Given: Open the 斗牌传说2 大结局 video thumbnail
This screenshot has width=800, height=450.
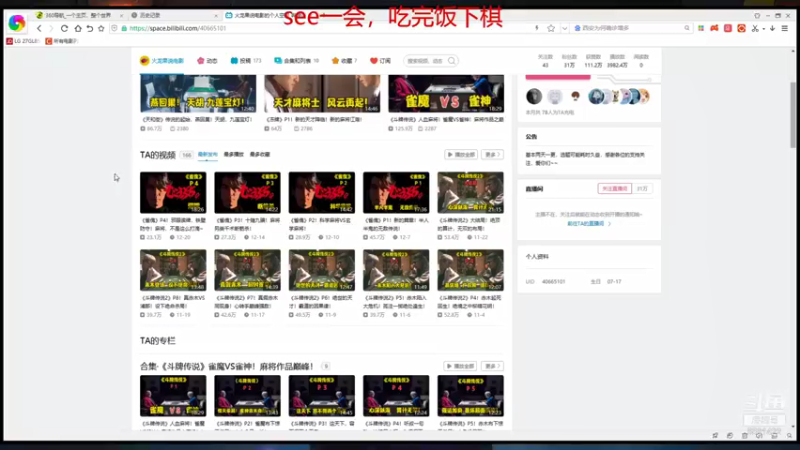Looking at the screenshot, I should click(470, 192).
